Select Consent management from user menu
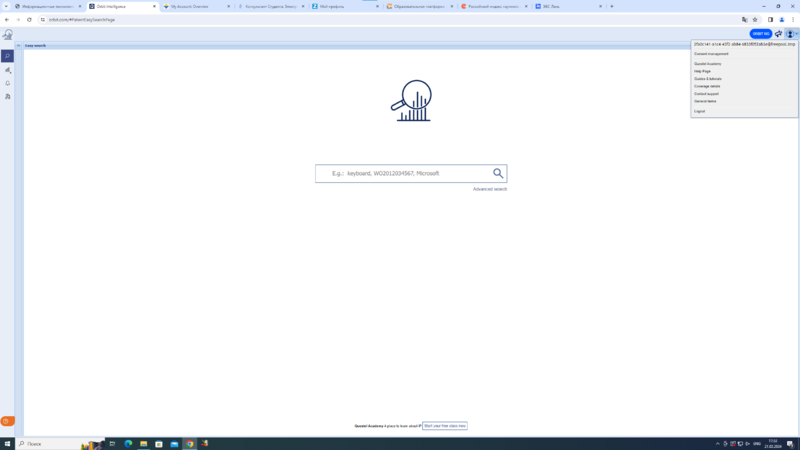800x450 pixels. coord(711,54)
